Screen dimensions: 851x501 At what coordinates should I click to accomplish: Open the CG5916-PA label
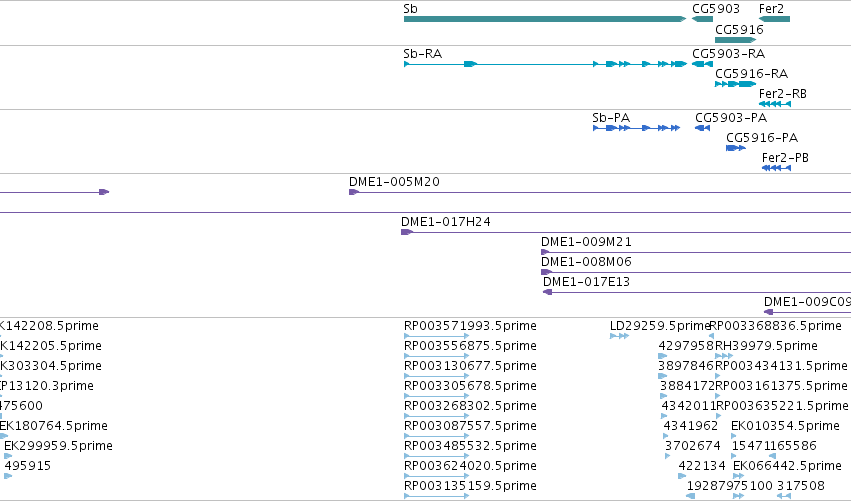click(762, 138)
